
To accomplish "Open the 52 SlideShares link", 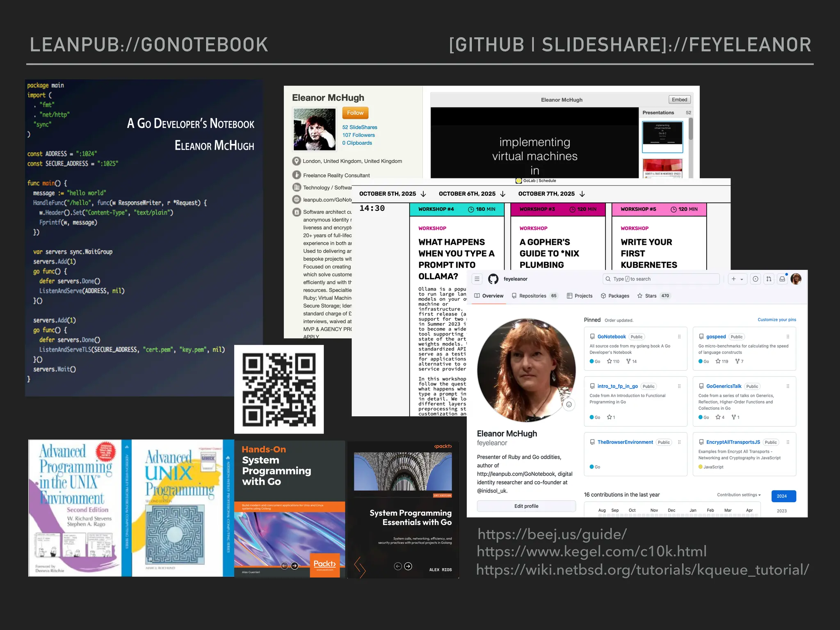I will click(360, 127).
